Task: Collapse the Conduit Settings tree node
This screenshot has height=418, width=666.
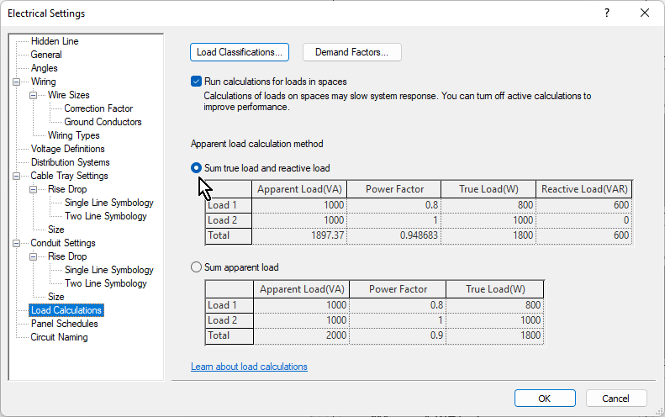Action: (18, 243)
